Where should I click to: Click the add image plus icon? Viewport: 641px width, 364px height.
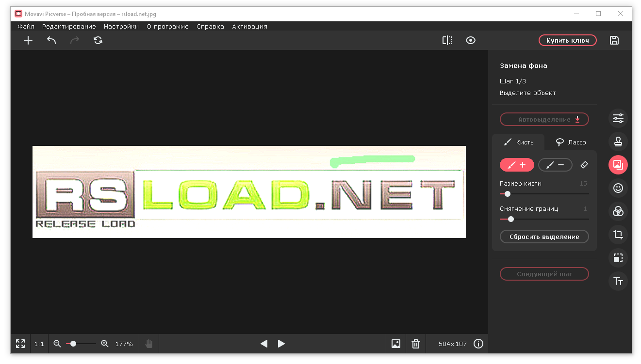click(28, 41)
